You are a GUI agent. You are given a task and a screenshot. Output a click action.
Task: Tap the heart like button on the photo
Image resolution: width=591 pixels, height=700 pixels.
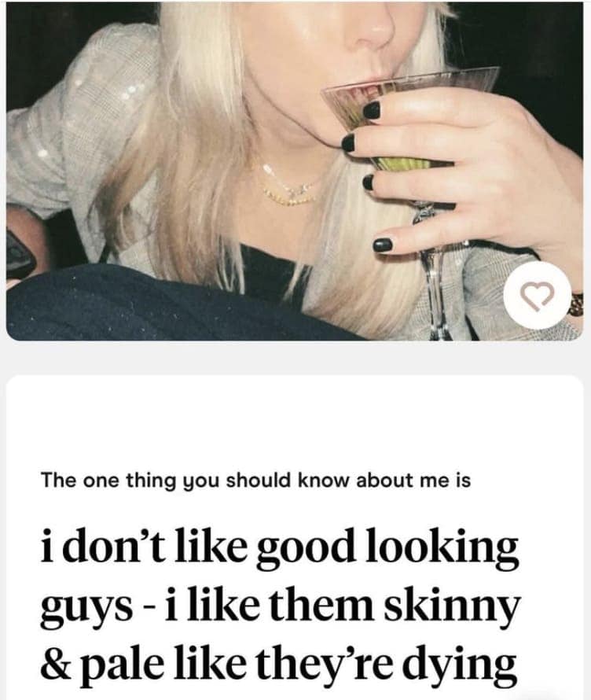[x=537, y=296]
